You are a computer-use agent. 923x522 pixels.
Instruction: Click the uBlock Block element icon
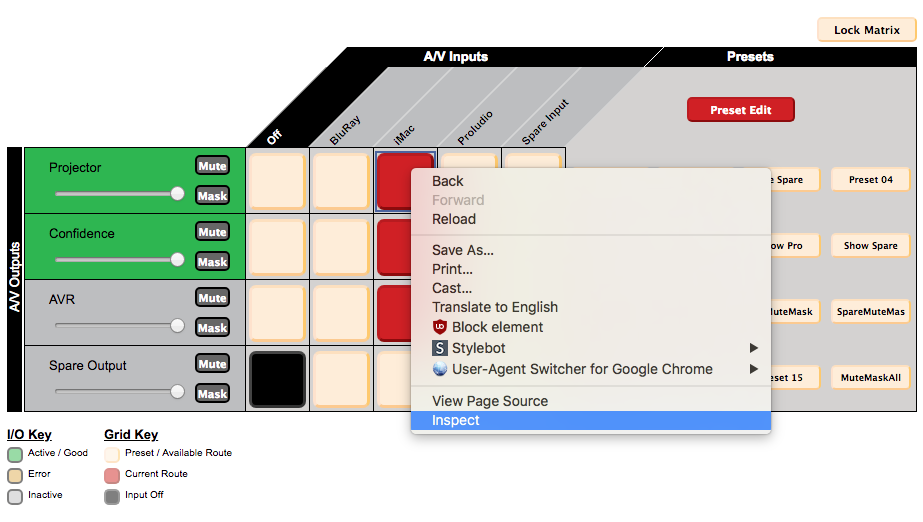pyautogui.click(x=439, y=327)
